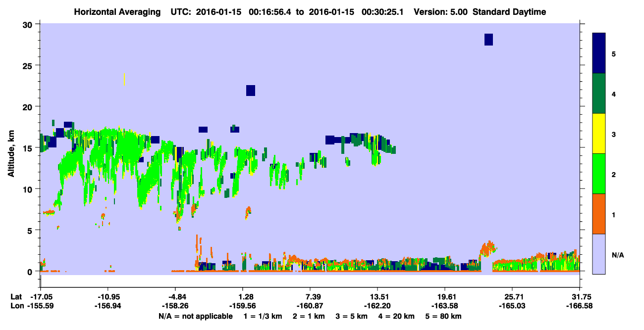This screenshot has width=644, height=330.
Task: Click the dark blue block near 28 km altitude
Action: click(488, 40)
